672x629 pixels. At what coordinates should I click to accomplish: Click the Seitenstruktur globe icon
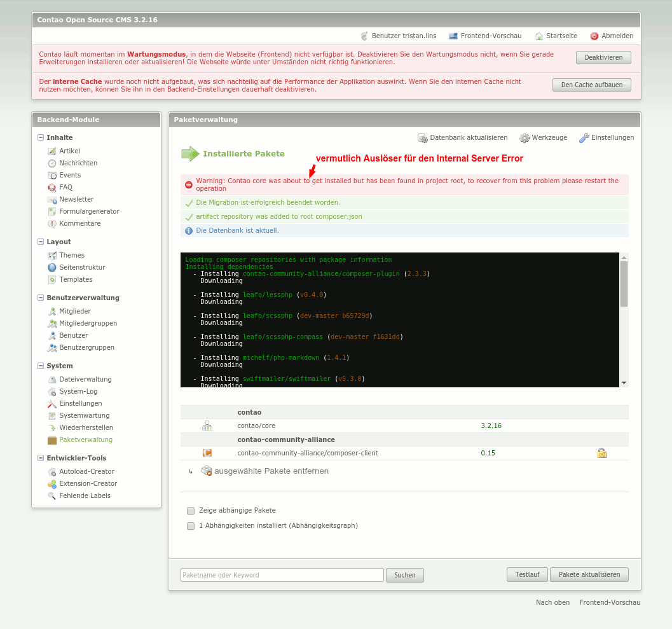click(x=52, y=267)
